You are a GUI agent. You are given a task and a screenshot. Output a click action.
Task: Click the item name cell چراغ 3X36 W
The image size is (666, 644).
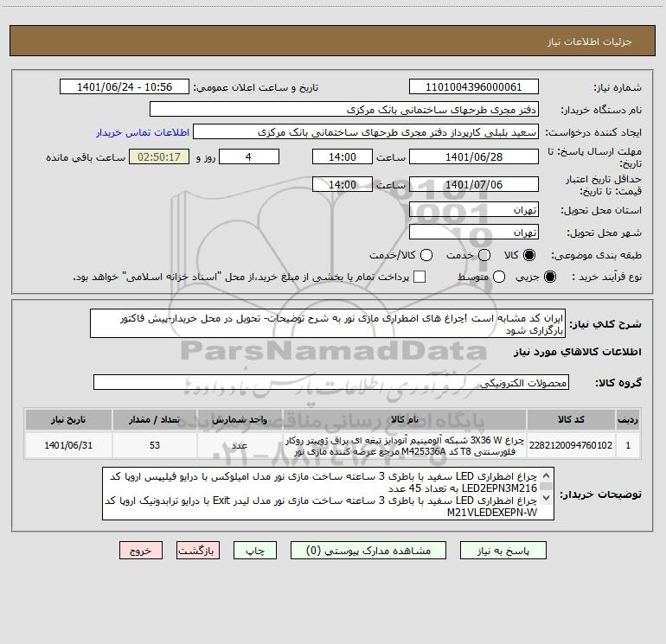[405, 445]
